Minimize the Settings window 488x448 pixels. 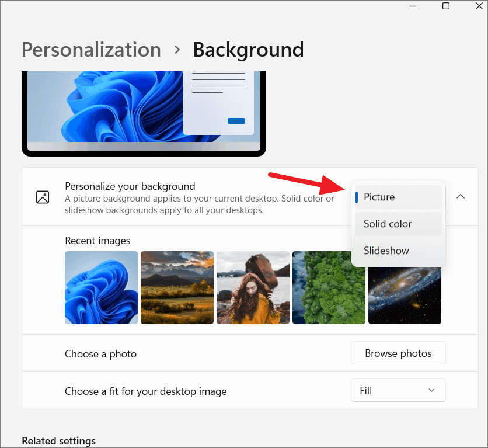pos(413,6)
